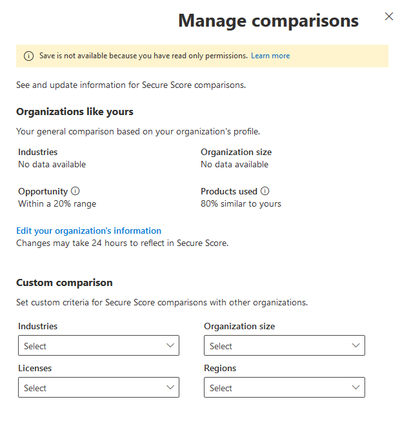The height and width of the screenshot is (423, 400).
Task: Click the chevron arrow in Industries dropdown
Action: tap(170, 345)
